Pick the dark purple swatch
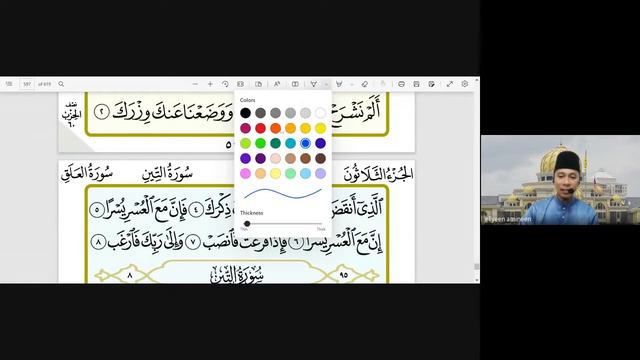This screenshot has width=640, height=360. click(x=260, y=158)
